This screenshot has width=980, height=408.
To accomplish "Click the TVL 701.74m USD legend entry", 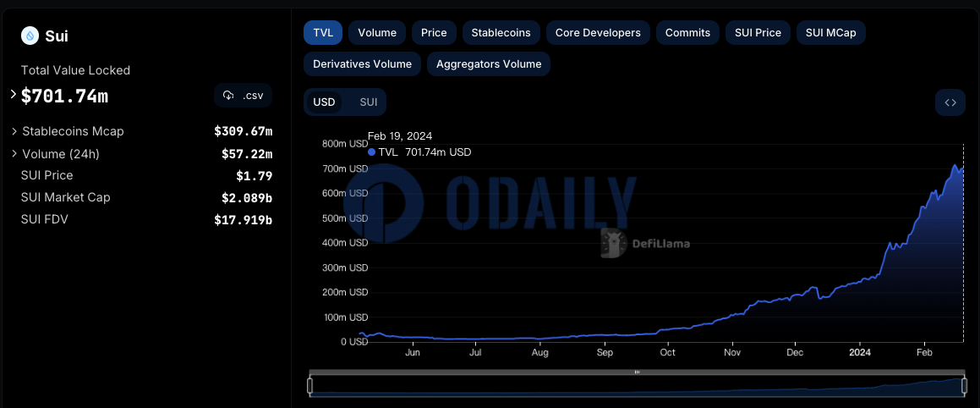I will [x=419, y=152].
